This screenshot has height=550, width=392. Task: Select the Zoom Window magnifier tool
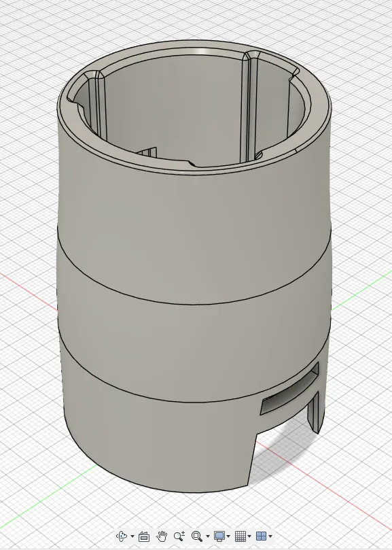(197, 536)
